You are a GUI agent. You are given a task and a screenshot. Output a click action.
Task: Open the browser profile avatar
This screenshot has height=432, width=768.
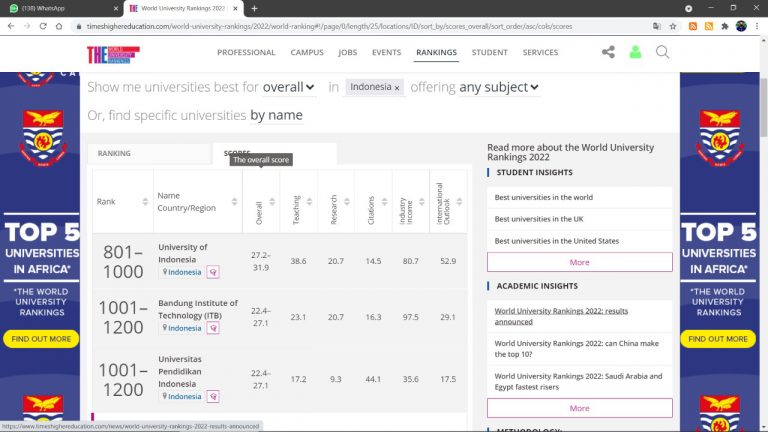click(741, 26)
